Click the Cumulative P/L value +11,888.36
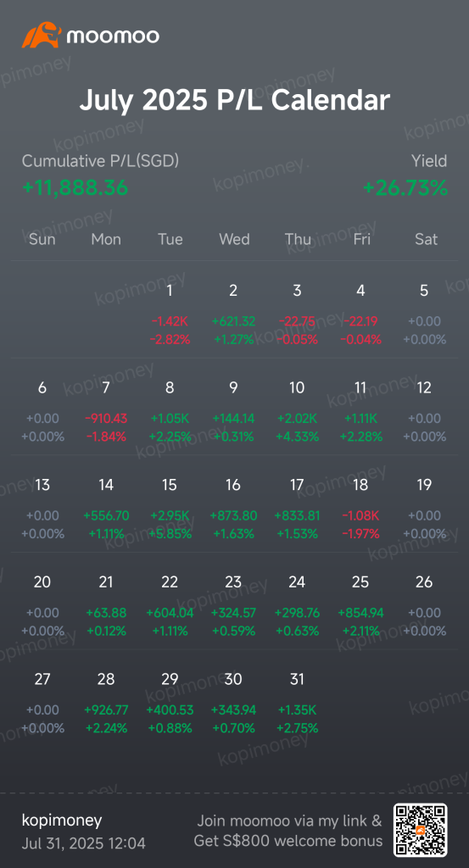The image size is (469, 868). (75, 187)
